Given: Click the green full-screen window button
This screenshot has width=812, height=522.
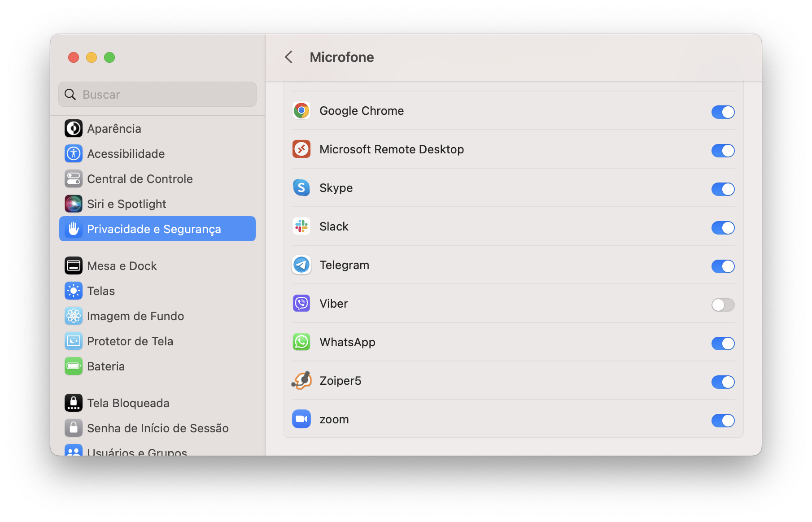Looking at the screenshot, I should point(109,57).
